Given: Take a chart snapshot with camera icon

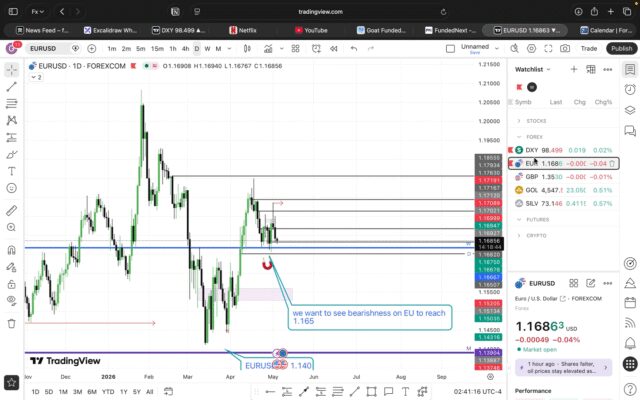Looking at the screenshot, I should (x=565, y=49).
